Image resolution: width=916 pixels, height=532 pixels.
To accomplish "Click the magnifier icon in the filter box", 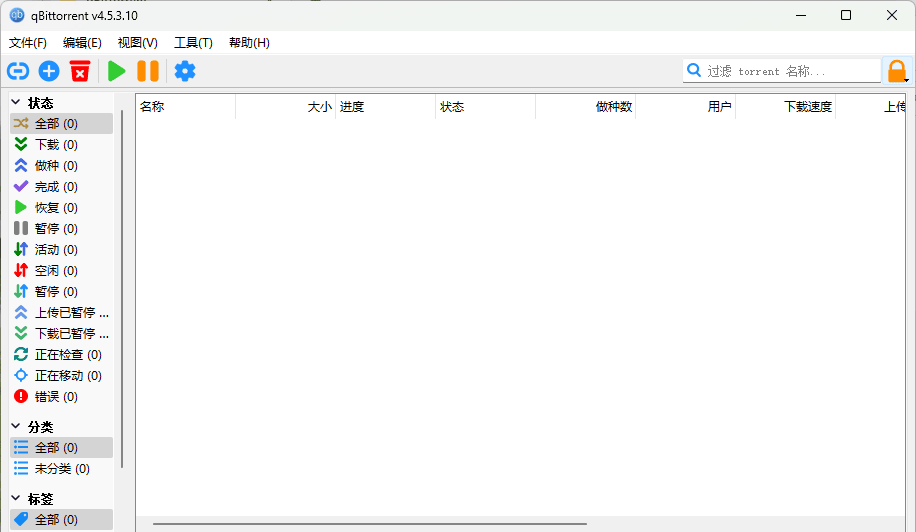I will tap(694, 71).
